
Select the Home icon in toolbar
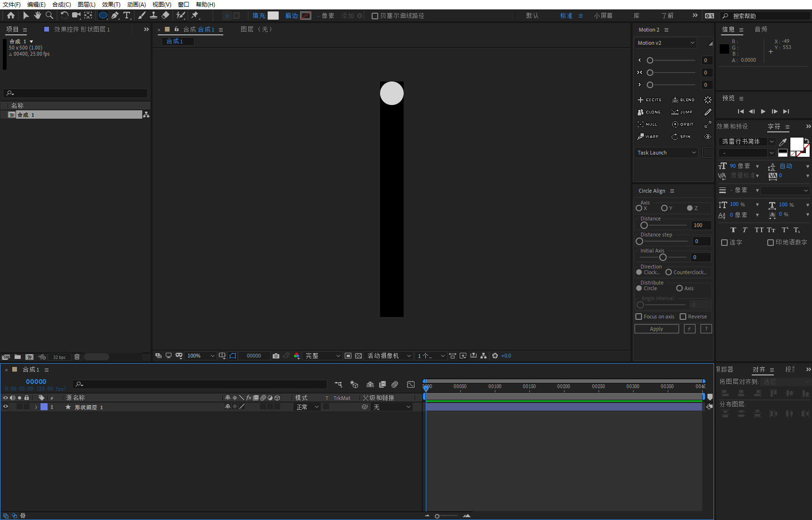tap(11, 16)
